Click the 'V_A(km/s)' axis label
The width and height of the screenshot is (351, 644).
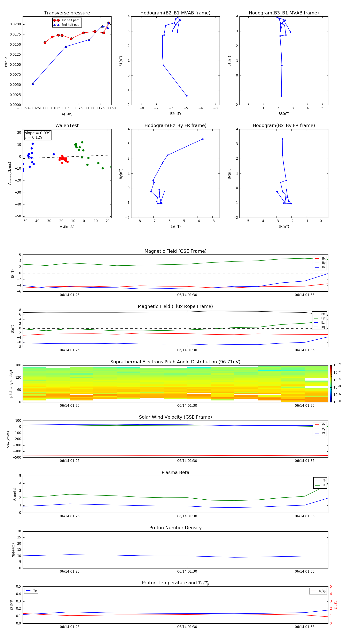67,227
